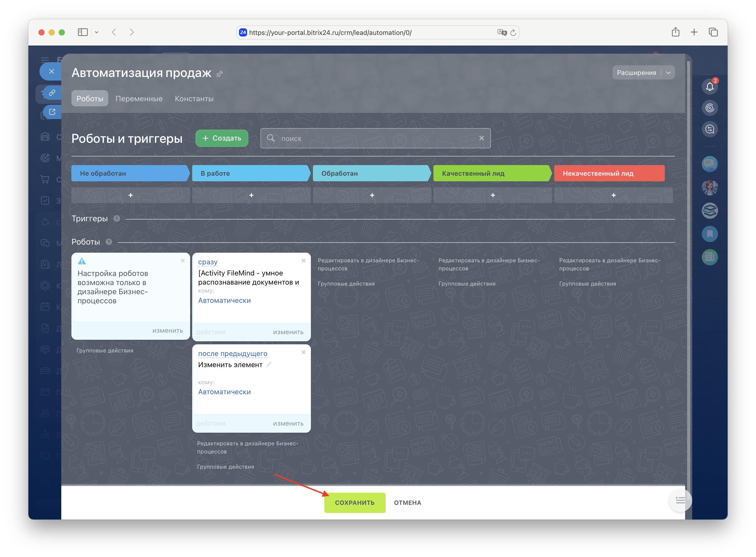Click Триггеры help question mark icon
The image size is (756, 557).
click(x=117, y=218)
